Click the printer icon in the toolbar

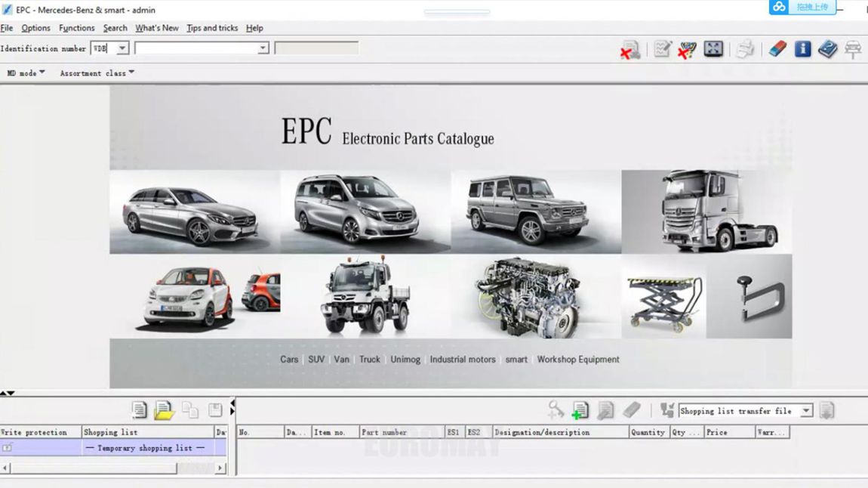click(x=745, y=49)
